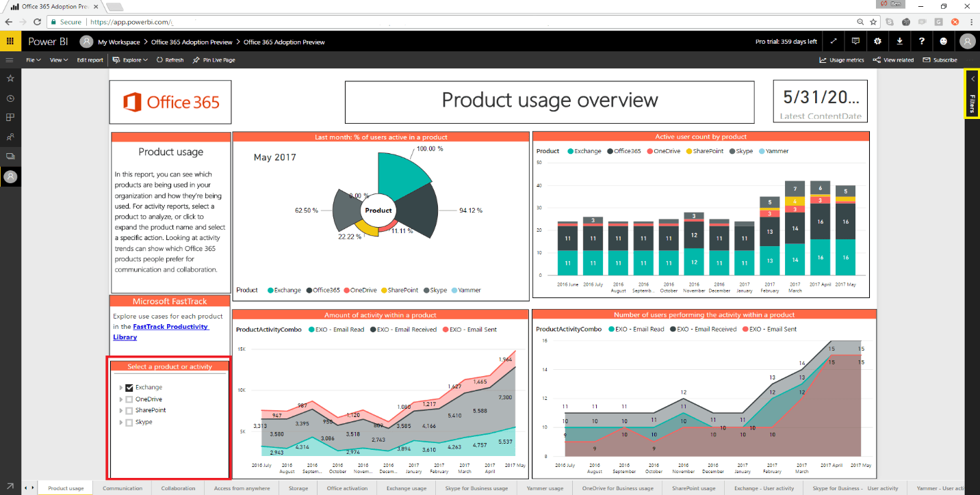Open the Explore dropdown menu

point(131,60)
